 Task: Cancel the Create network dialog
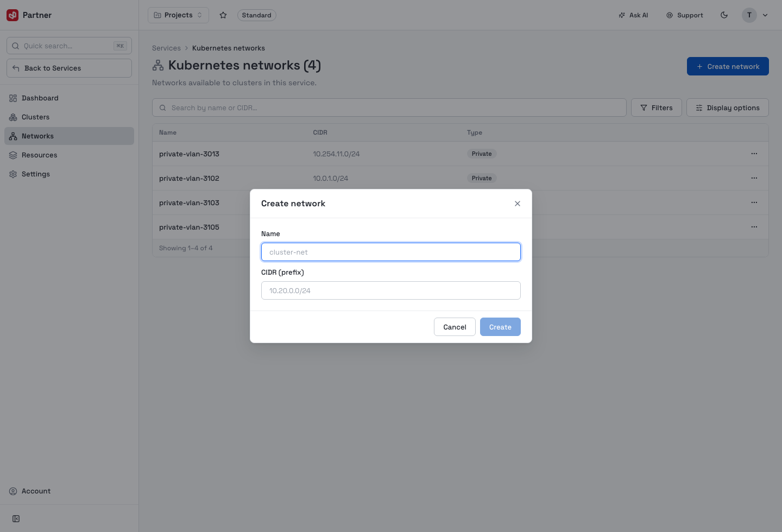(x=455, y=327)
